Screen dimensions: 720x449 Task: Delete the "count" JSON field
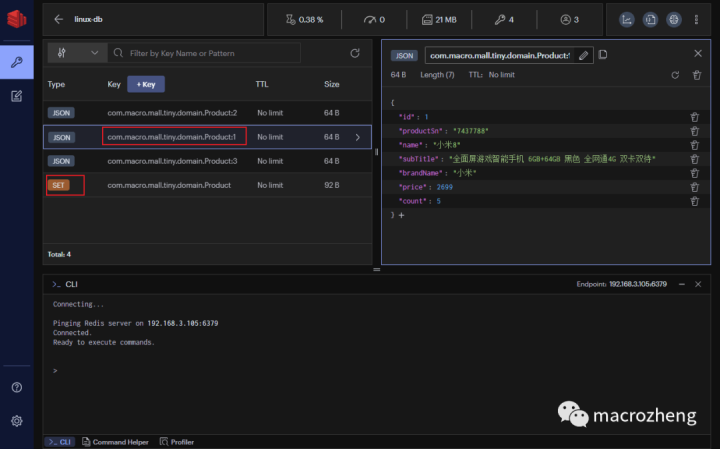click(694, 201)
